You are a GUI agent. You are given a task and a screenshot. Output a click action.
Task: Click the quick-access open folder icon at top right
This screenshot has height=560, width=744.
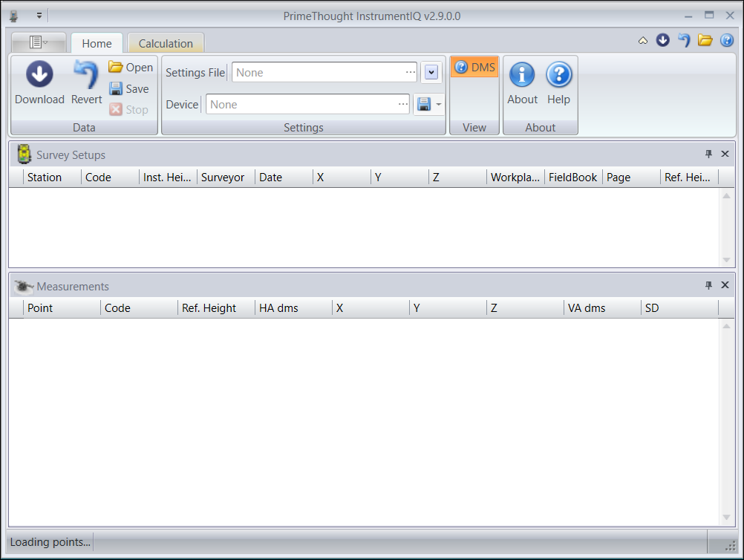pos(705,40)
